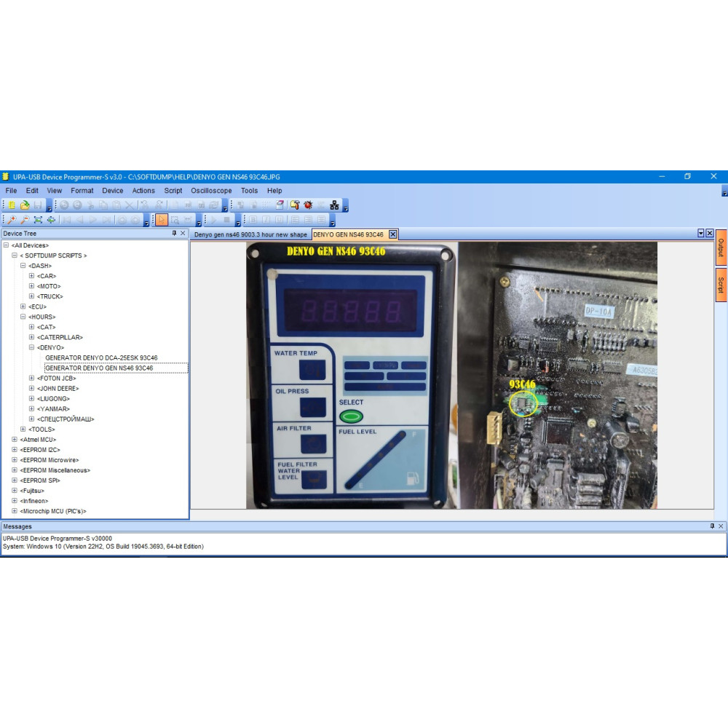
Task: Click the Zoom Out magnifier icon
Action: [x=25, y=220]
